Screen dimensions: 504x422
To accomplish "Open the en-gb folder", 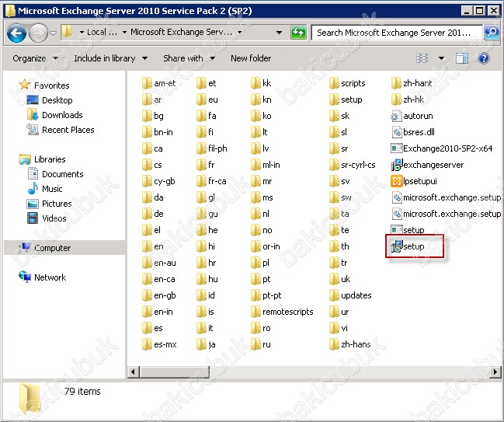I will click(158, 295).
